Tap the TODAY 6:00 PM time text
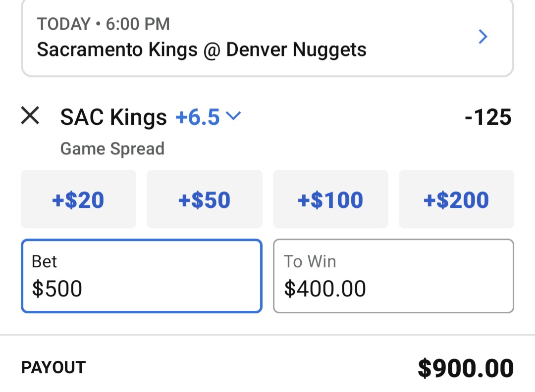 [x=104, y=24]
